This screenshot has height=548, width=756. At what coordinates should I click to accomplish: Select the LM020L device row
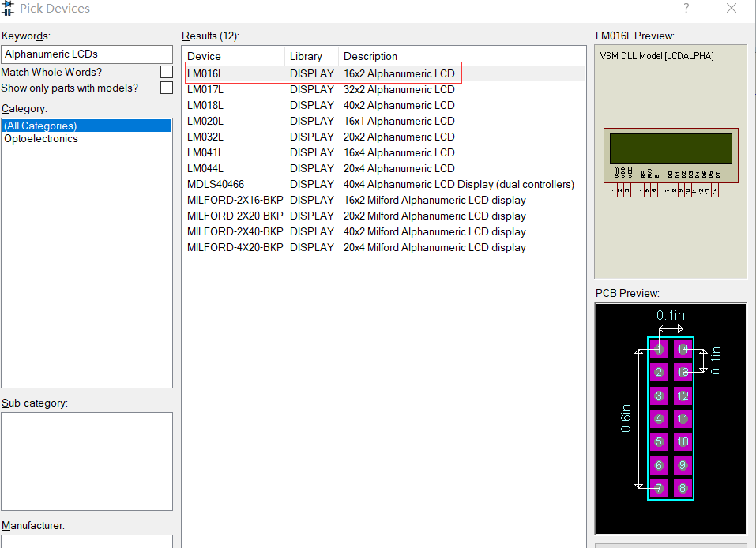click(x=384, y=121)
